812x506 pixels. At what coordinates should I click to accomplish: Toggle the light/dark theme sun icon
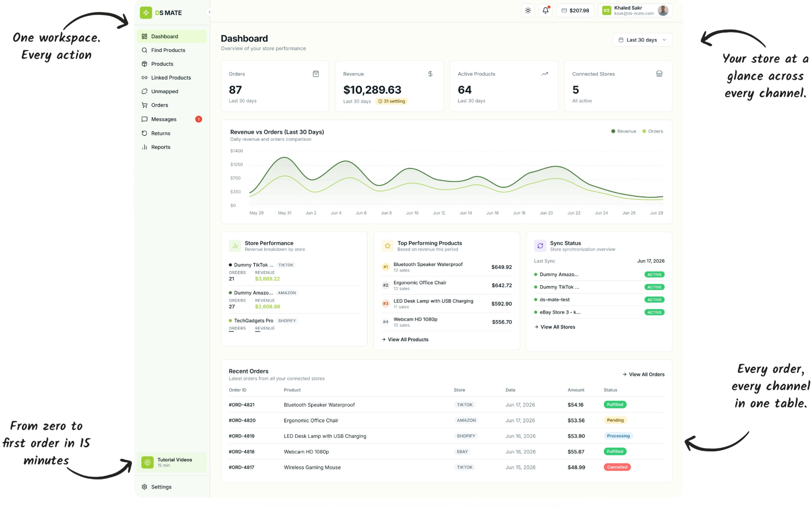[x=528, y=11]
